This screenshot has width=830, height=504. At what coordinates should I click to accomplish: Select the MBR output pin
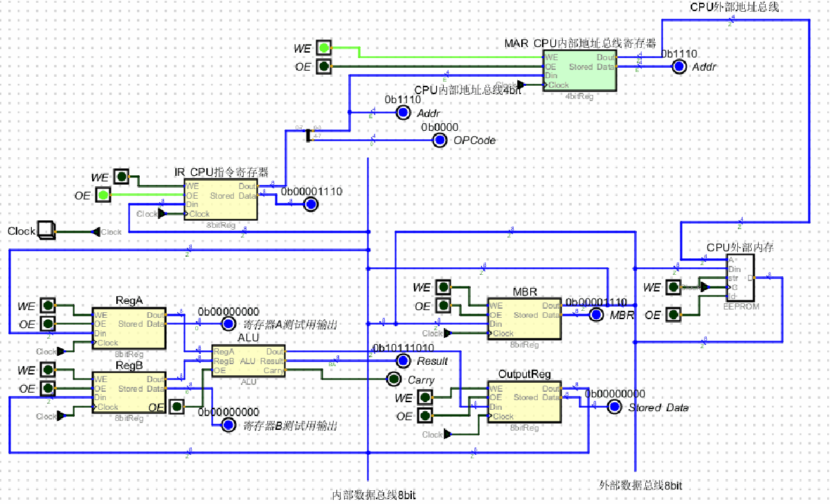pos(596,314)
